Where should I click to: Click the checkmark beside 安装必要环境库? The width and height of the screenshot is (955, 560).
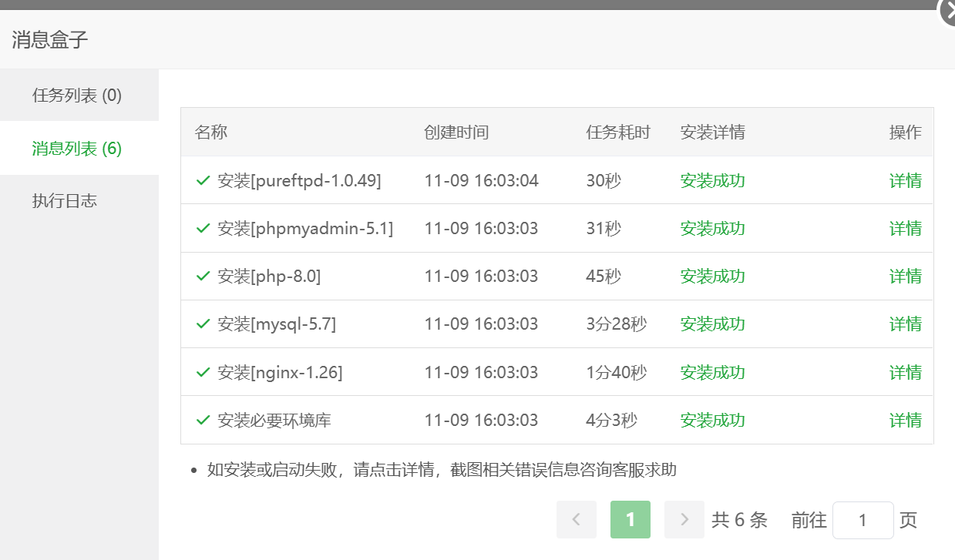point(203,420)
